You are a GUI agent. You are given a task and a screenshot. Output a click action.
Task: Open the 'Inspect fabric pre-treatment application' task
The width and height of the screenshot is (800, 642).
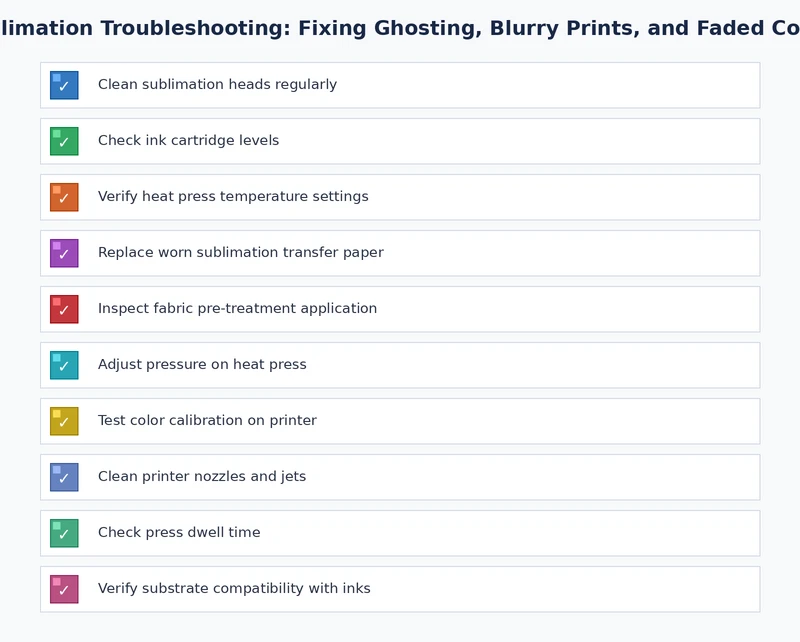(x=236, y=309)
